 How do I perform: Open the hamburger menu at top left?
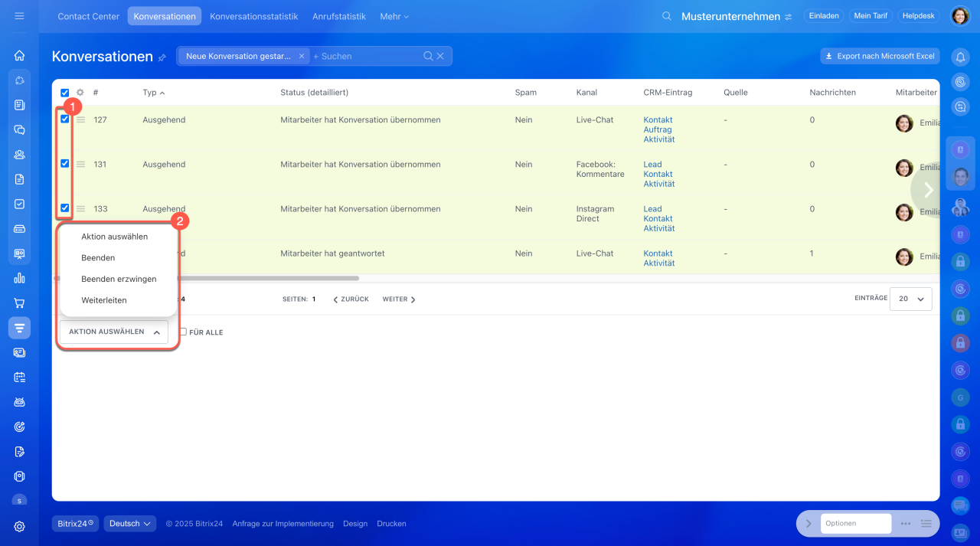[19, 16]
